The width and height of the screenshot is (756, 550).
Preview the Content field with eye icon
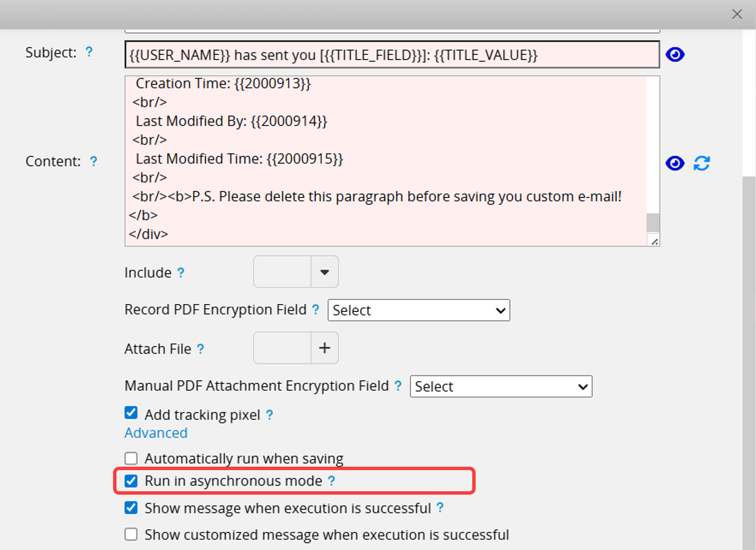click(675, 163)
